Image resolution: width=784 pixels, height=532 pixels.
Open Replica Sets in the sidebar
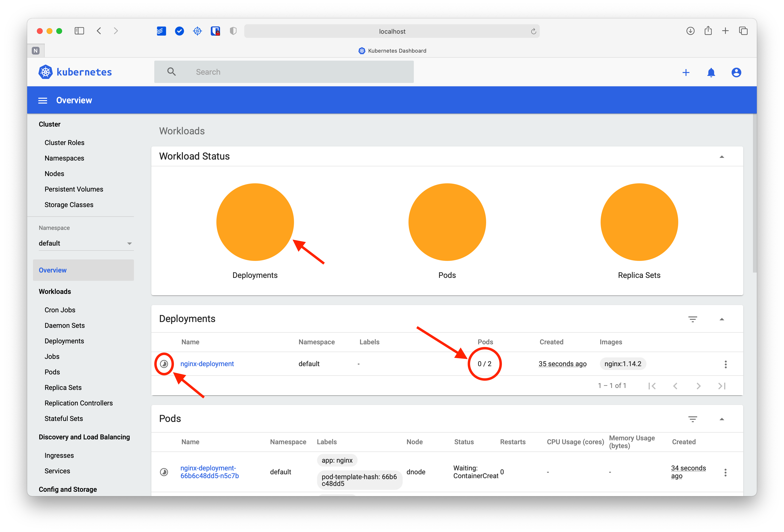click(63, 387)
